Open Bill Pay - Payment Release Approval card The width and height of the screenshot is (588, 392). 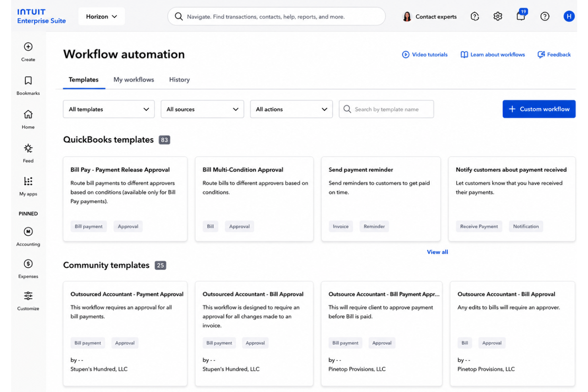point(125,199)
